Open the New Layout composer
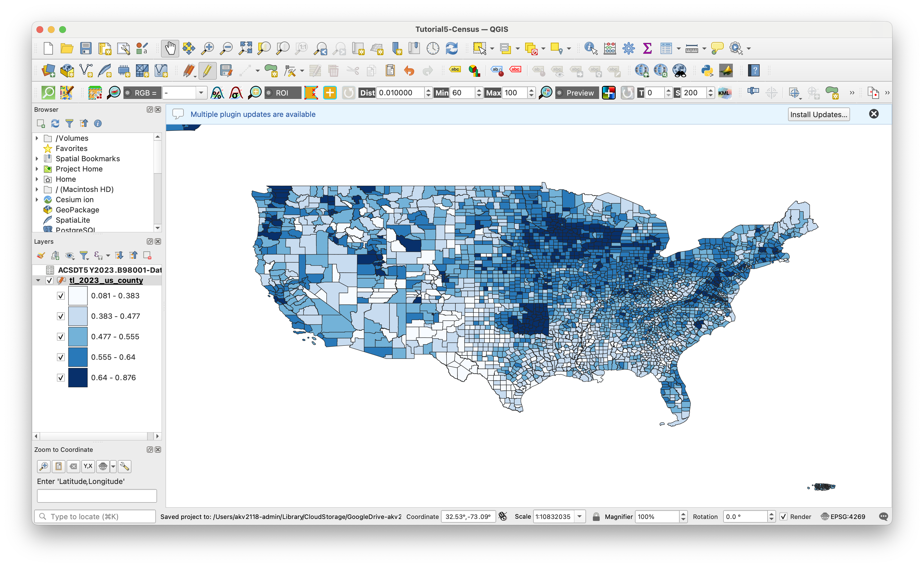 [x=105, y=48]
